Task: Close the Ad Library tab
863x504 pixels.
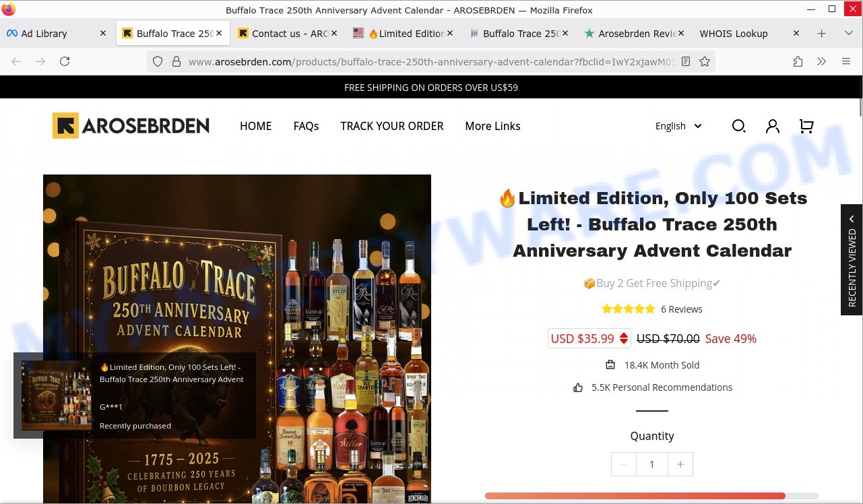Action: 103,33
